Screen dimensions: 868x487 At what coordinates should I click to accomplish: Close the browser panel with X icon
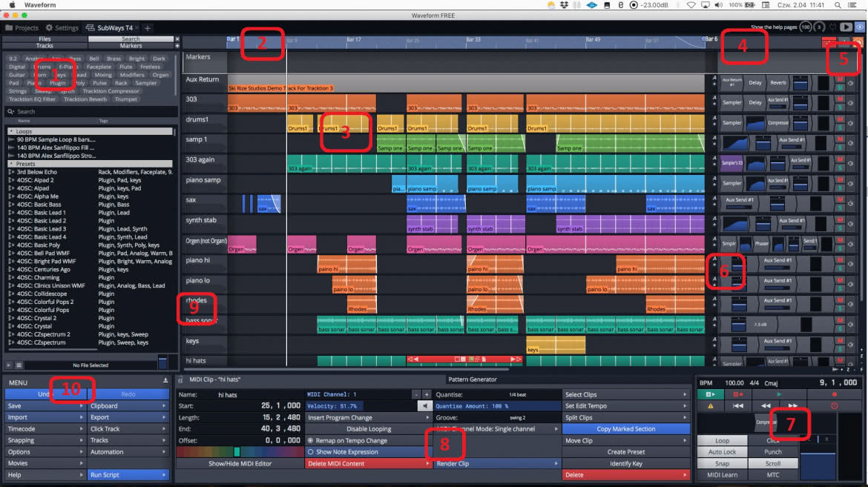[177, 39]
